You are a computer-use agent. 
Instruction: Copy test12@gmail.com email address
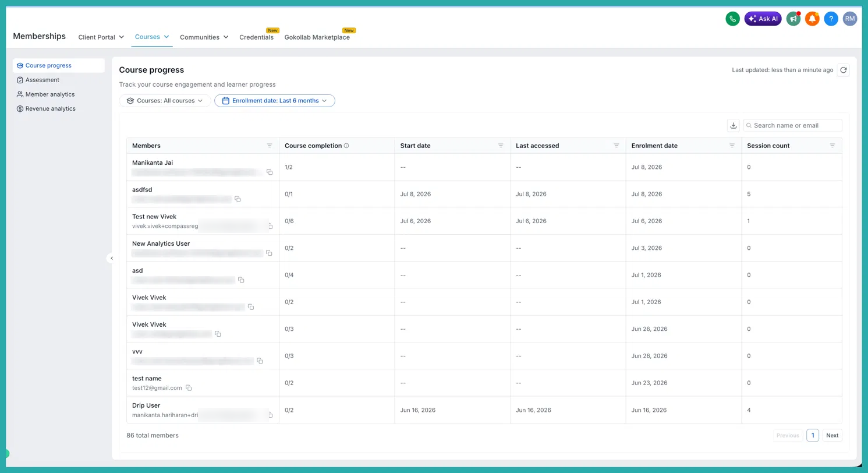pos(189,388)
